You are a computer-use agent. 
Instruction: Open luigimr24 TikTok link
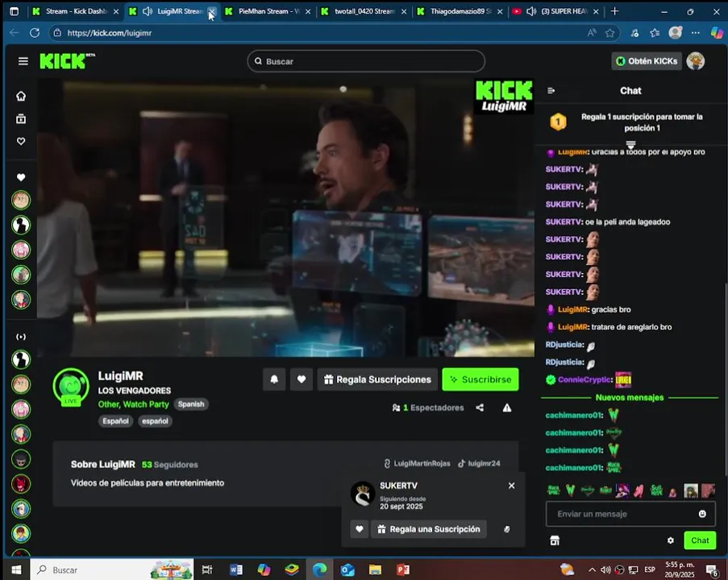tap(479, 463)
